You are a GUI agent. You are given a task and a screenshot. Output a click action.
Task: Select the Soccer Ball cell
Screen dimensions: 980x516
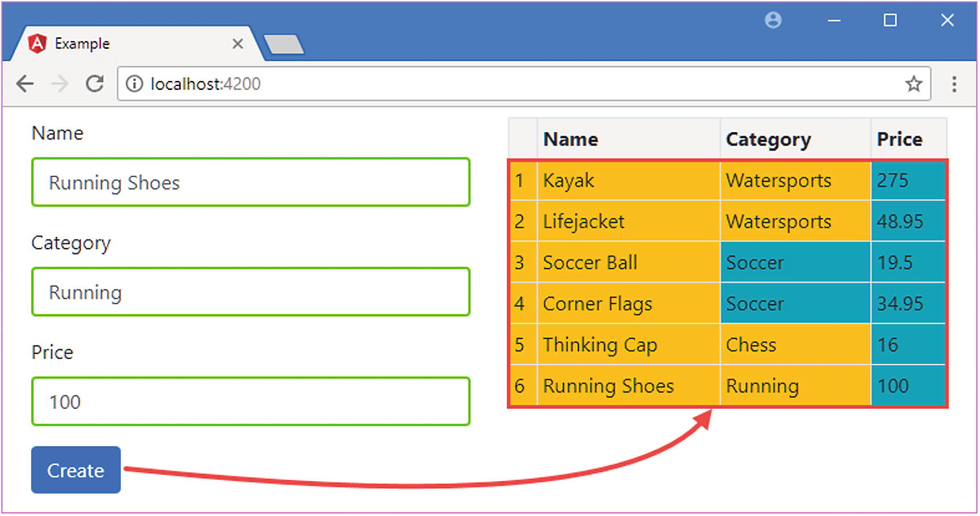coord(629,262)
